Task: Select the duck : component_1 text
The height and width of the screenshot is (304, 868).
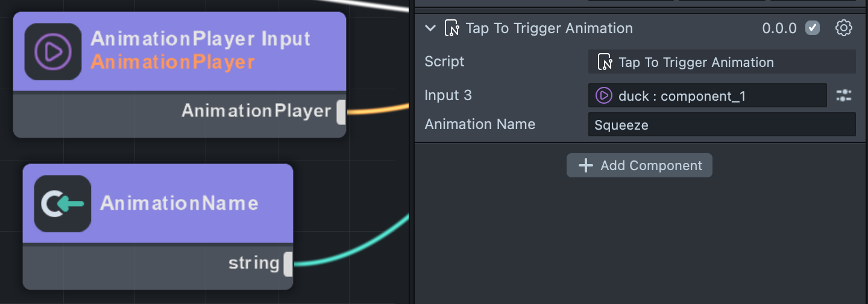Action: [x=682, y=95]
